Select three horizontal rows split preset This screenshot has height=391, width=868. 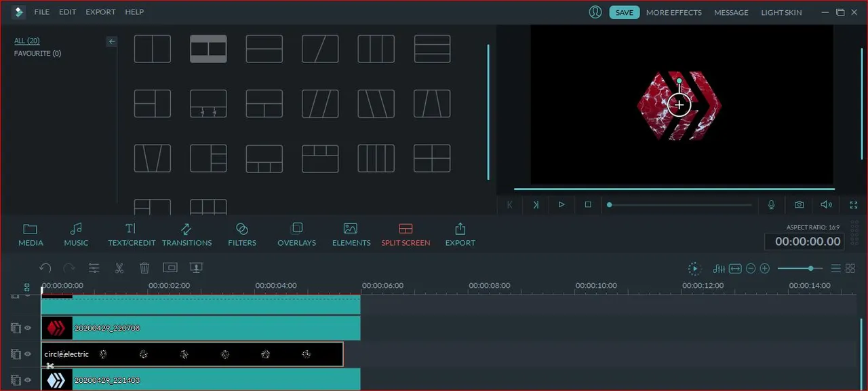(432, 49)
